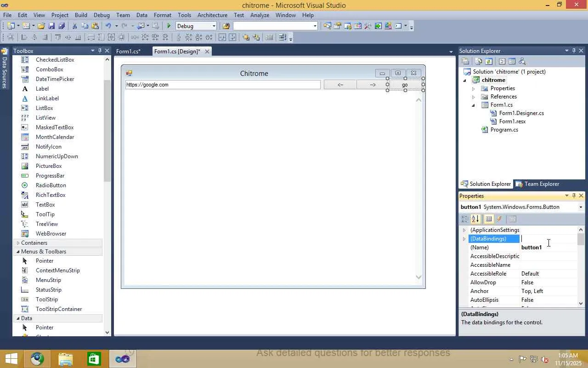Select the Anchor property row
This screenshot has width=588, height=368.
(523, 291)
